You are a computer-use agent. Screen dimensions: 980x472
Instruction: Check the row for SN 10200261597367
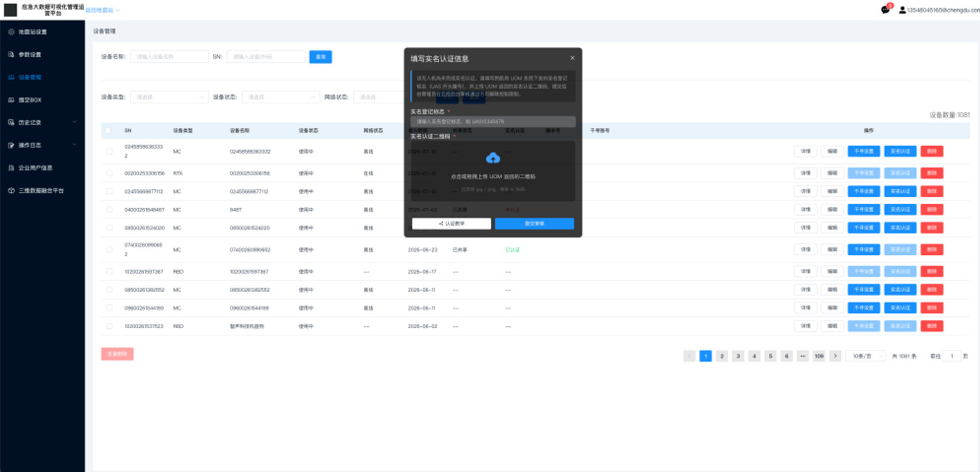coord(109,272)
